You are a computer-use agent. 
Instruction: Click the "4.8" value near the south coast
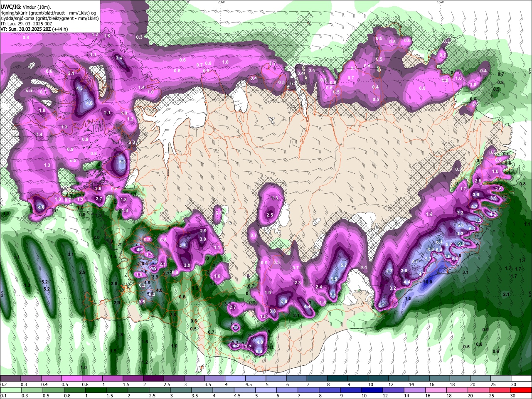260,342
